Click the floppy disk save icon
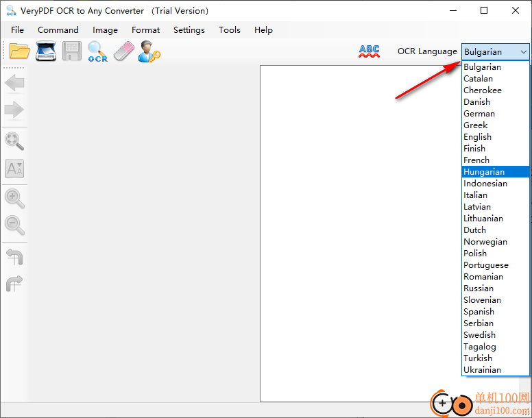 (x=72, y=51)
